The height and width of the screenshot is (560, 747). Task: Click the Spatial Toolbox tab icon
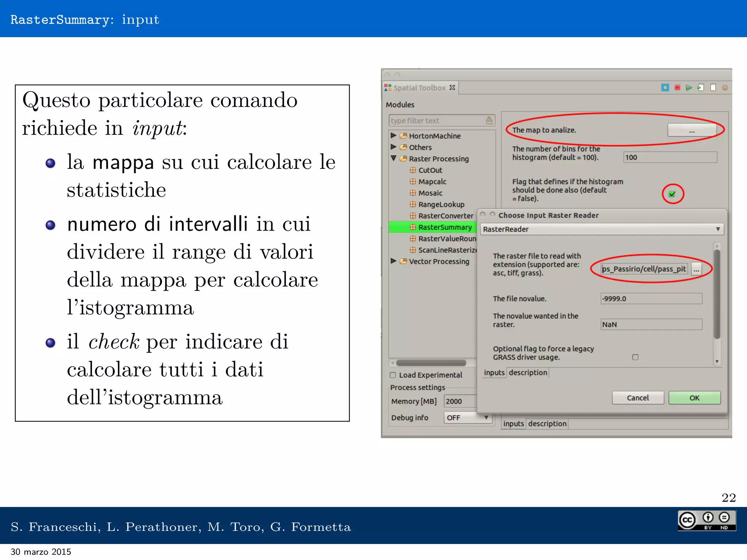tap(388, 87)
